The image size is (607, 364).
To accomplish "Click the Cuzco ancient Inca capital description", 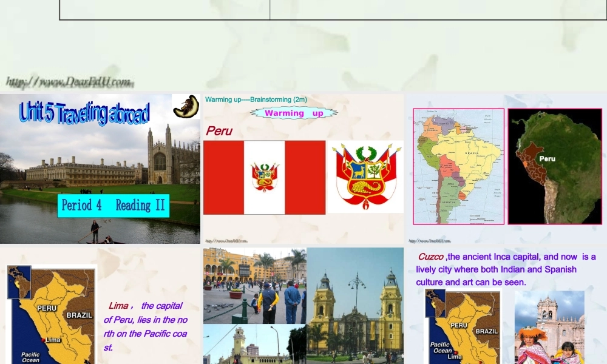I will (506, 269).
